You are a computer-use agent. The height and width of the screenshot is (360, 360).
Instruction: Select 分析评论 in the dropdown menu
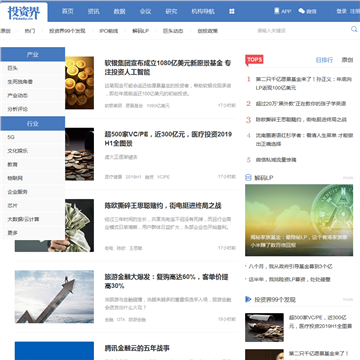coord(33,109)
